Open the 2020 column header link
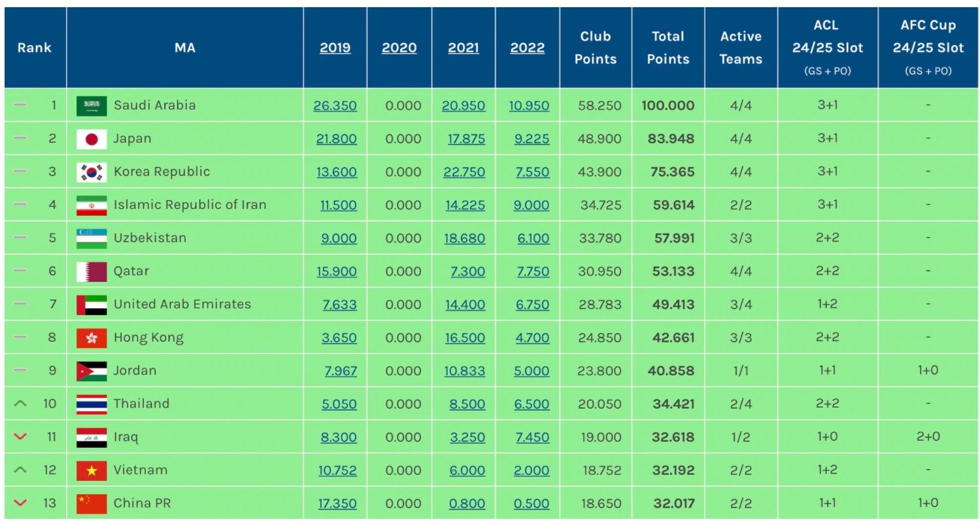The width and height of the screenshot is (980, 526). (x=399, y=48)
